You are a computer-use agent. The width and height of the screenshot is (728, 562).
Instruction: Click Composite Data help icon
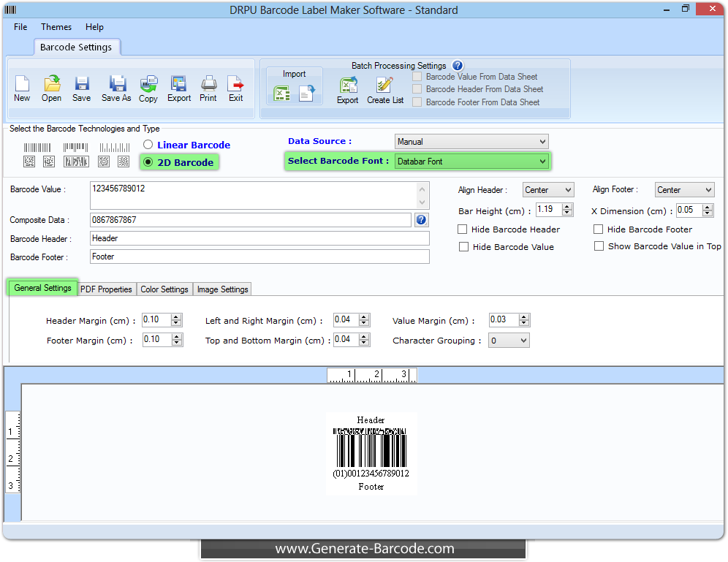(x=421, y=220)
